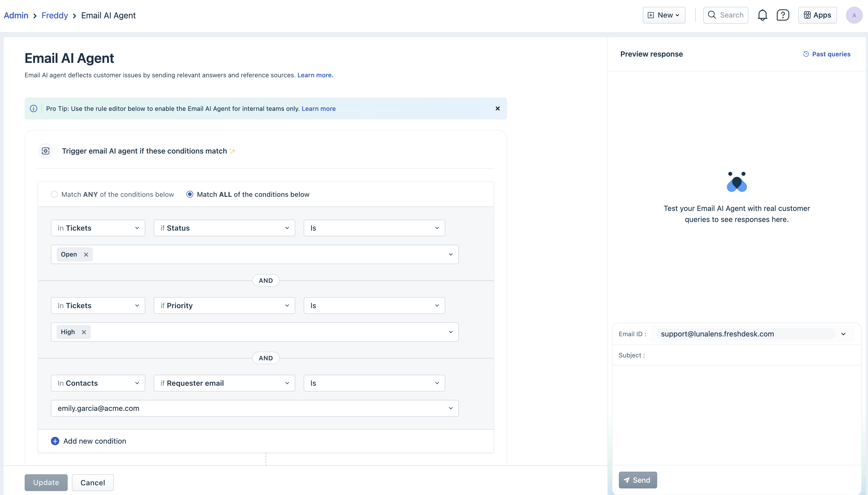Open the notifications bell
The image size is (868, 495).
coord(762,15)
